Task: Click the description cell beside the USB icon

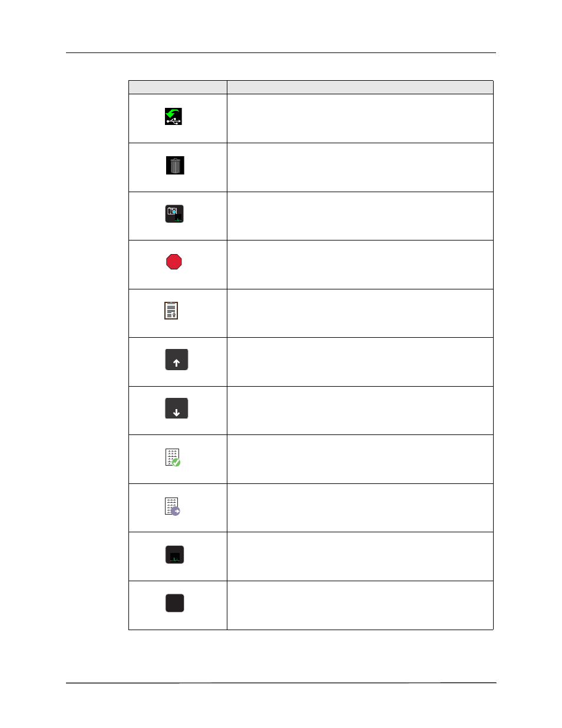Action: point(360,118)
